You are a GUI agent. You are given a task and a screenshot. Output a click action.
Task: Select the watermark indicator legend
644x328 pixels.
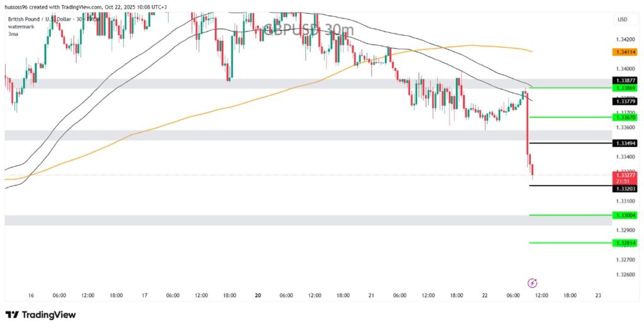point(21,27)
